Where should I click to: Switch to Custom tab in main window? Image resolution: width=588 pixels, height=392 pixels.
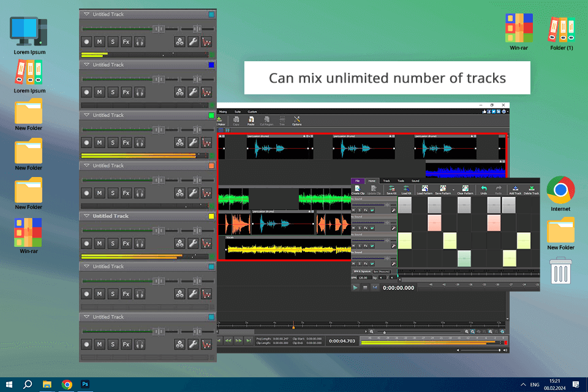(x=252, y=111)
